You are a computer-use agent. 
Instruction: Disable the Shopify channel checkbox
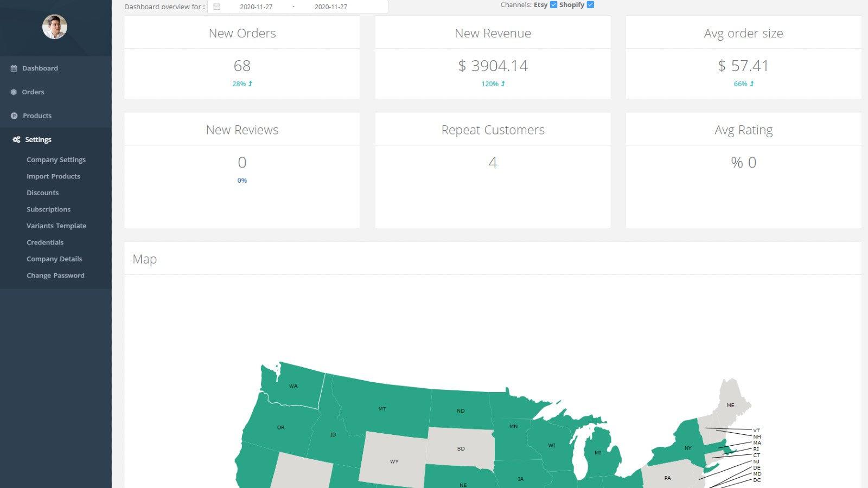coord(590,4)
